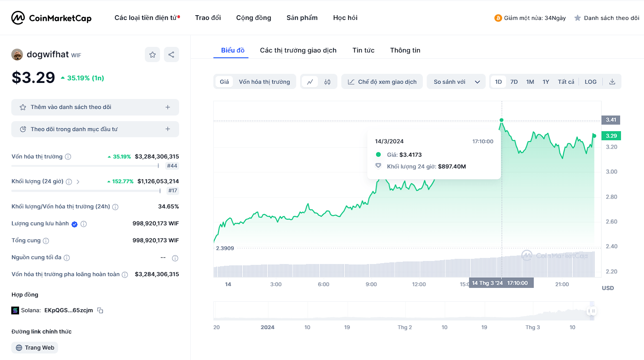This screenshot has width=644, height=360.
Task: Open Trao đổi menu
Action: [x=208, y=18]
